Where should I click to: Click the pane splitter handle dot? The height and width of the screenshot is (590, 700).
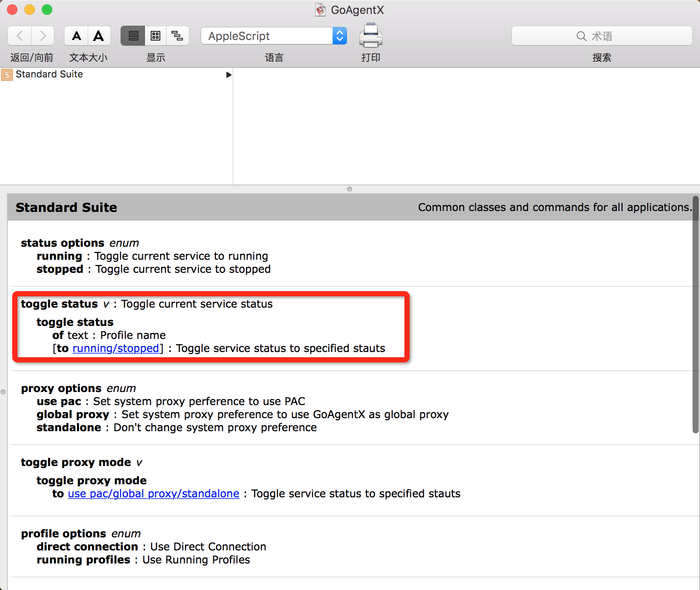(x=350, y=189)
